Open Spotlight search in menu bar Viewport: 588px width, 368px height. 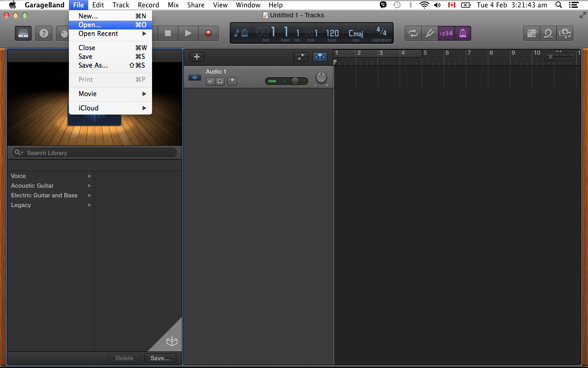pyautogui.click(x=559, y=5)
